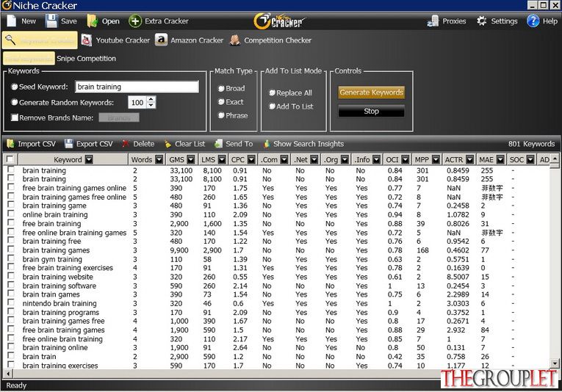
Task: Toggle the Remove Brands Name checkbox
Action: coord(15,117)
